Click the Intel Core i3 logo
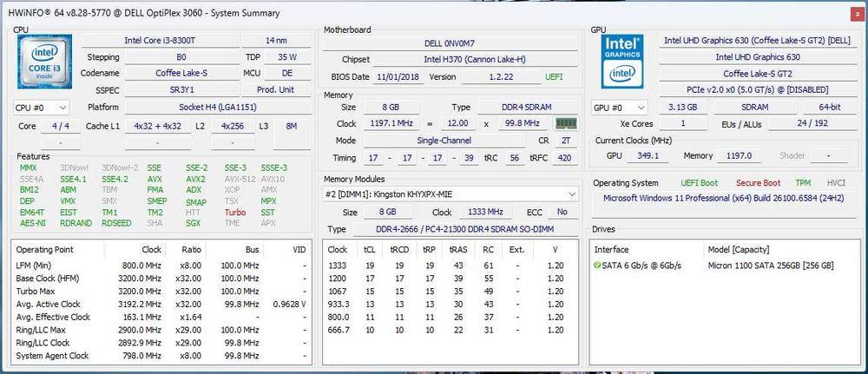The height and width of the screenshot is (374, 868). coord(44,62)
